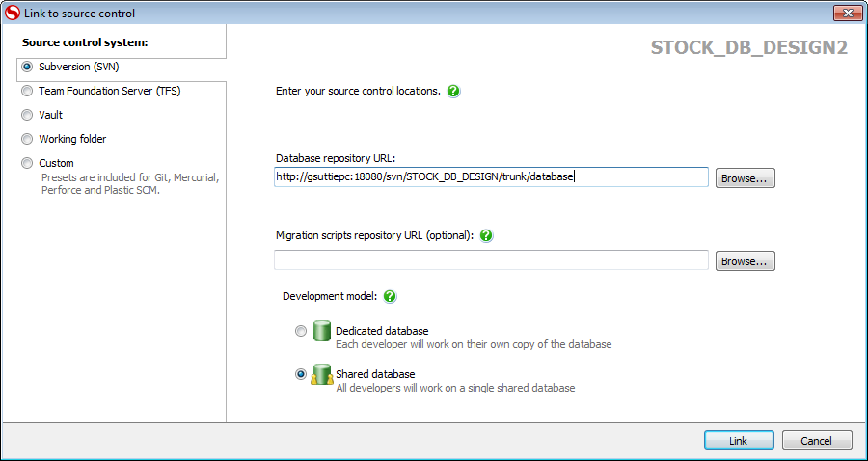Close the dialog with the X button
The width and height of the screenshot is (868, 461).
pyautogui.click(x=848, y=13)
